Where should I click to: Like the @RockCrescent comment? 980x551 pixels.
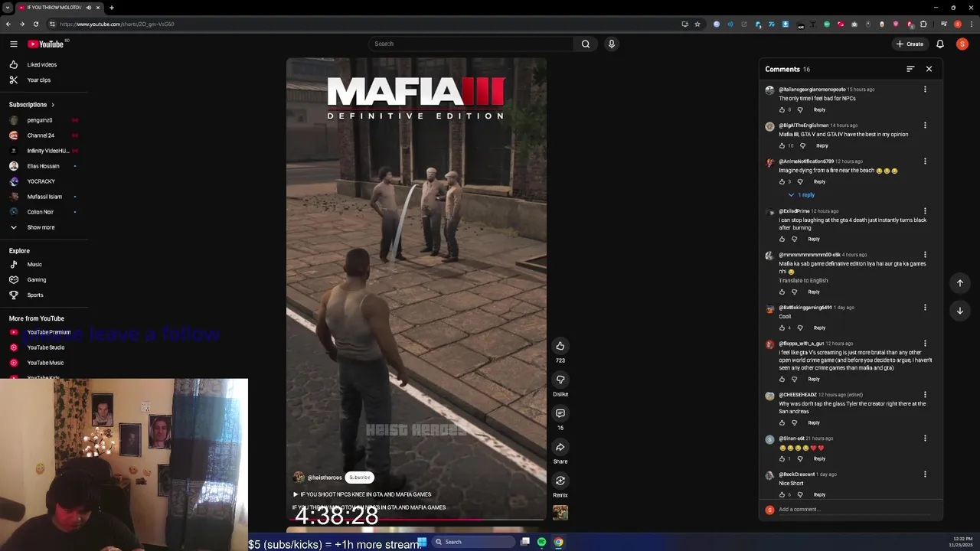[x=782, y=494]
